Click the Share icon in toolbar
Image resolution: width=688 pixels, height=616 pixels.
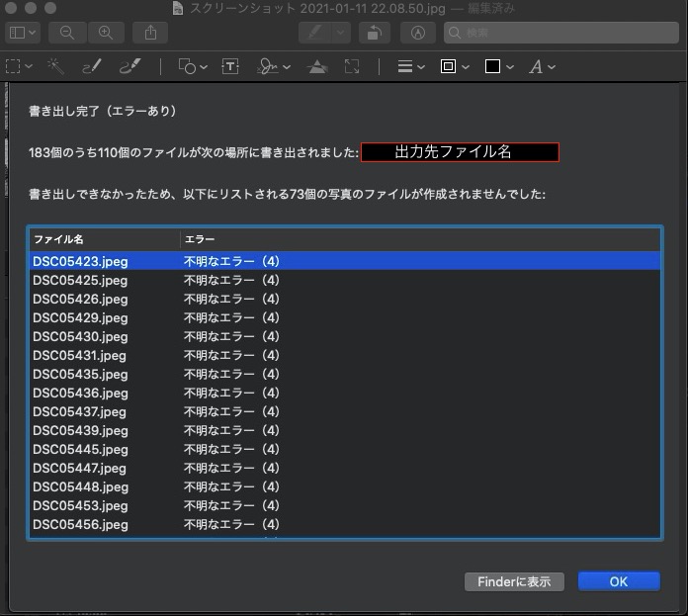coord(150,32)
